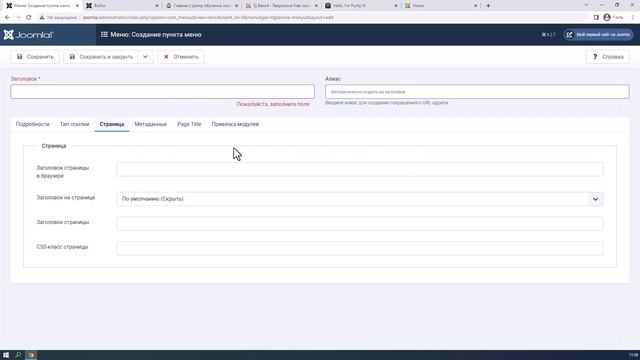
Task: Open Справка help button
Action: [x=608, y=57]
